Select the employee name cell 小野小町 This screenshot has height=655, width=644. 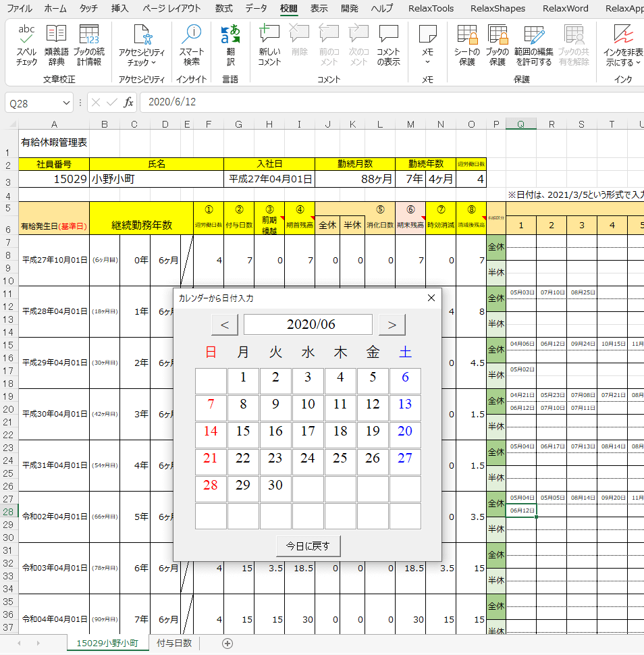pos(157,179)
